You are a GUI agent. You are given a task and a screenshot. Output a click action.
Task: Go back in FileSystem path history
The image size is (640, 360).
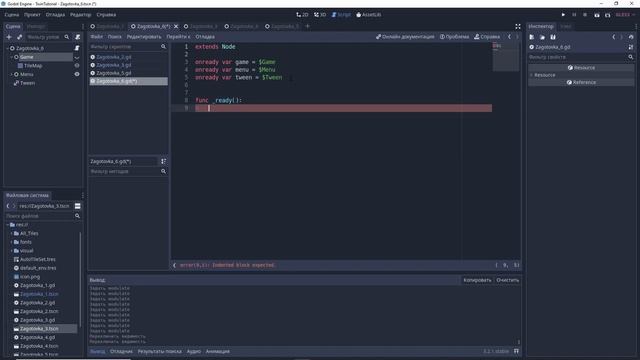(x=8, y=206)
